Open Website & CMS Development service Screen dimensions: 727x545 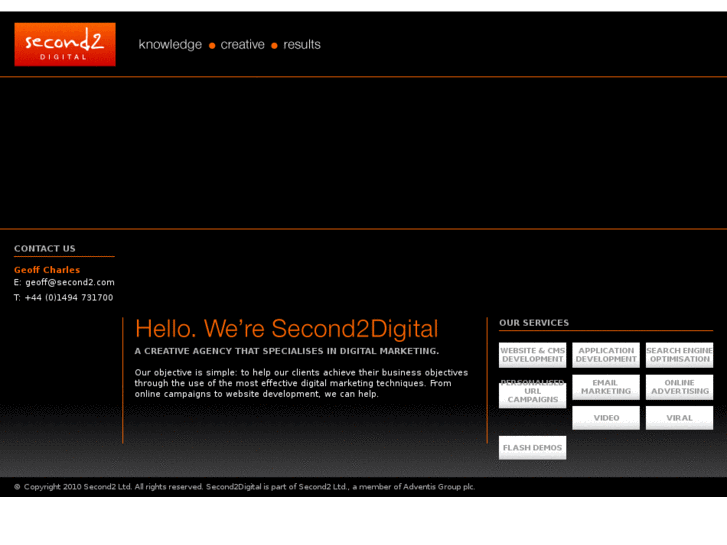pos(532,355)
